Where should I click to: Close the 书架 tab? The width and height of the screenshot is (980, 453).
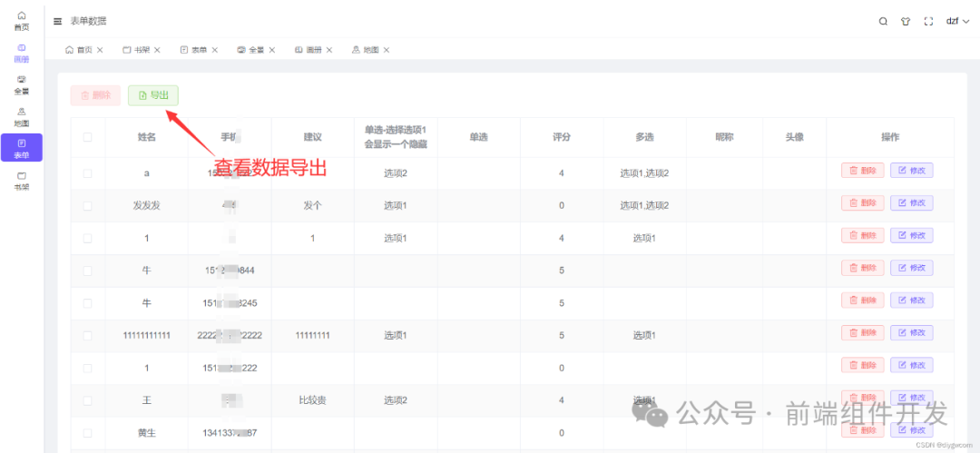pos(158,50)
